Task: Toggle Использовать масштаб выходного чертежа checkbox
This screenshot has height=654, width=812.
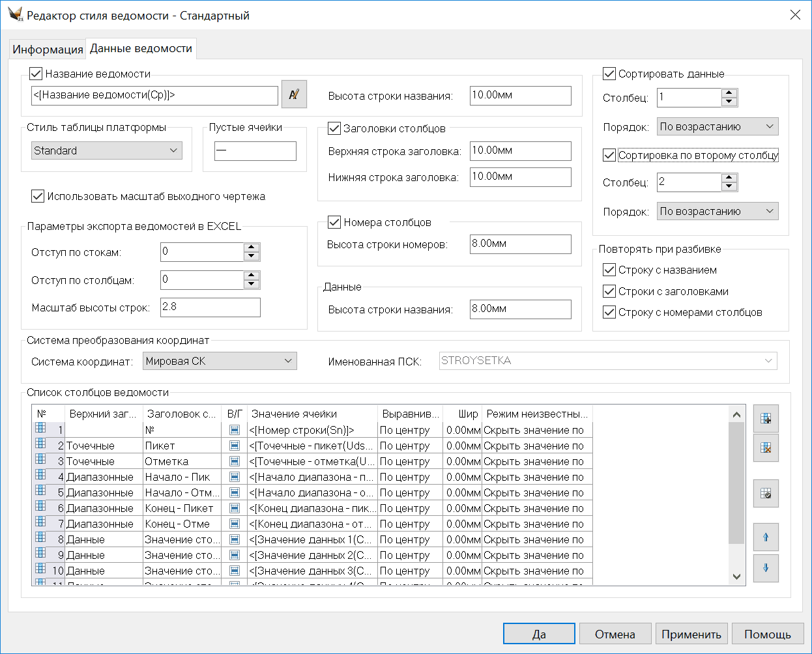Action: pyautogui.click(x=38, y=196)
